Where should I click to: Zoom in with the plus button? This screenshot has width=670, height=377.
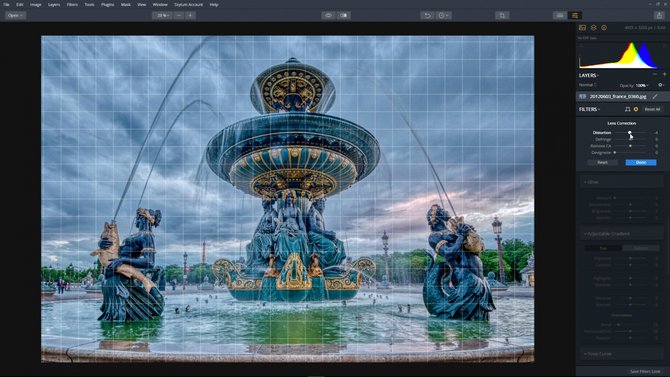tap(191, 15)
